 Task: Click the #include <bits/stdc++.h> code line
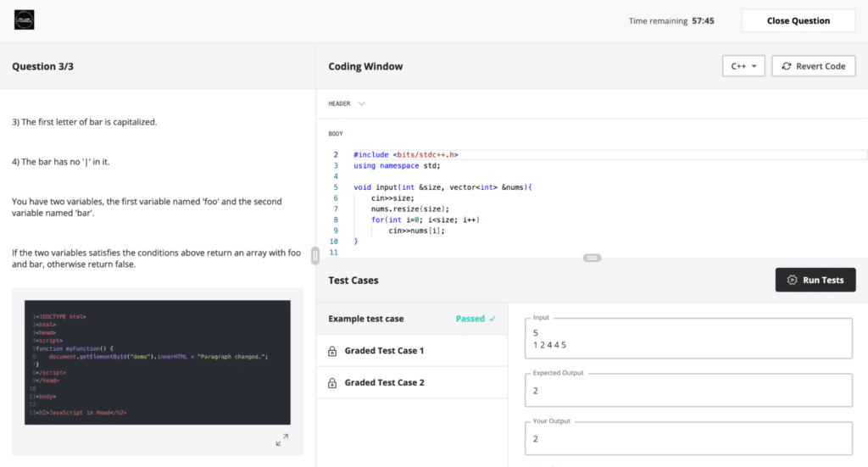point(406,155)
